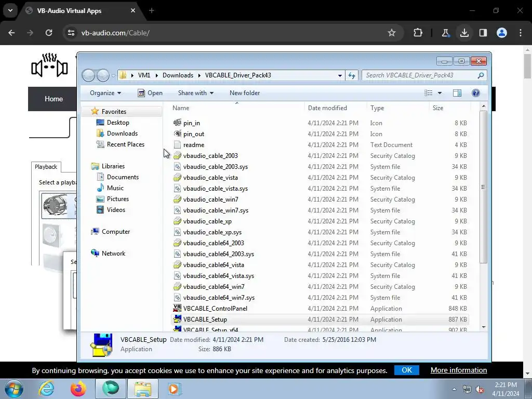
Task: Open a new Chrome tab
Action: [x=152, y=11]
